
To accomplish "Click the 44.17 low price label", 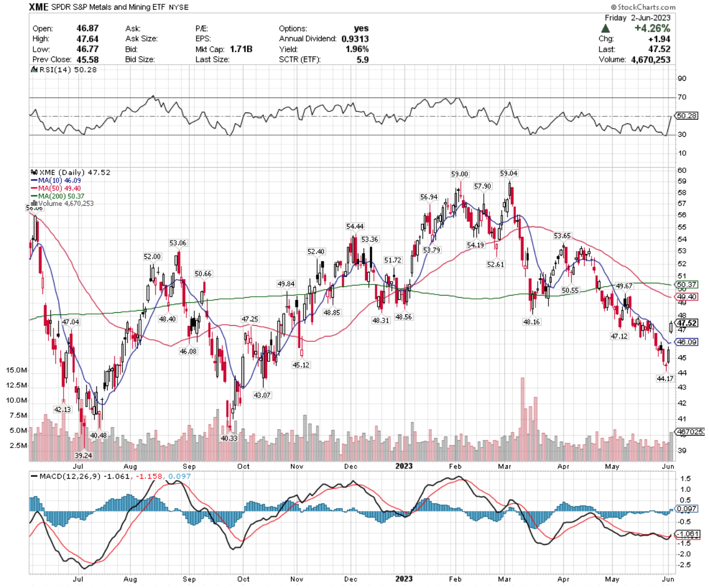I will point(665,379).
